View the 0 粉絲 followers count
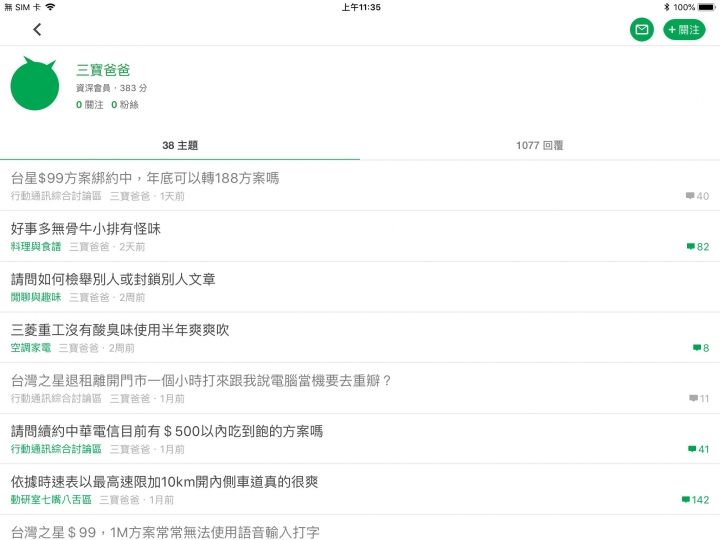The width and height of the screenshot is (720, 540). pos(125,105)
